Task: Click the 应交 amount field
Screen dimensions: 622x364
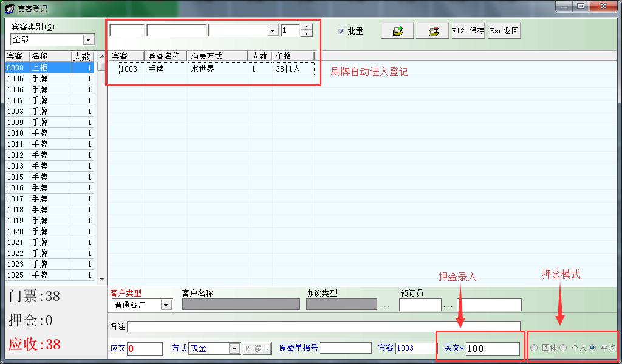Action: tap(145, 349)
